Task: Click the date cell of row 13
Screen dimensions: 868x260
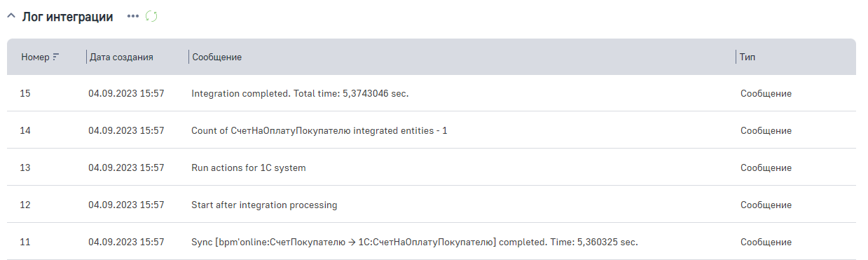Action: pos(126,167)
